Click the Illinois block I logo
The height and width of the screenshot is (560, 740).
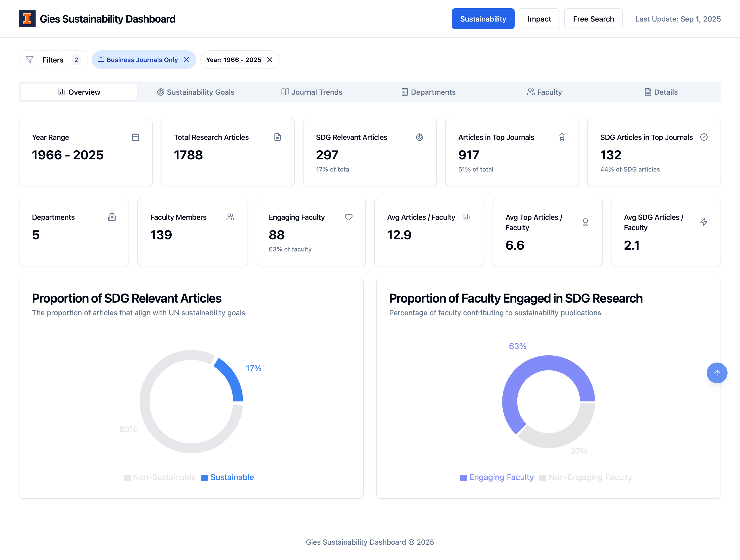[27, 19]
